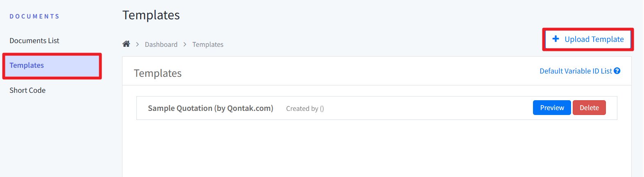Click the Sample Quotation (by Qontak.com) title

click(x=210, y=108)
